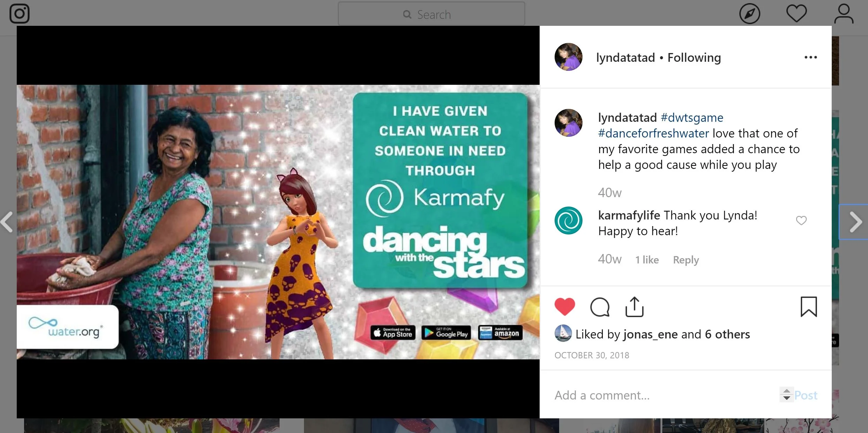Click the share post arrow icon
The height and width of the screenshot is (433, 868).
pos(634,307)
